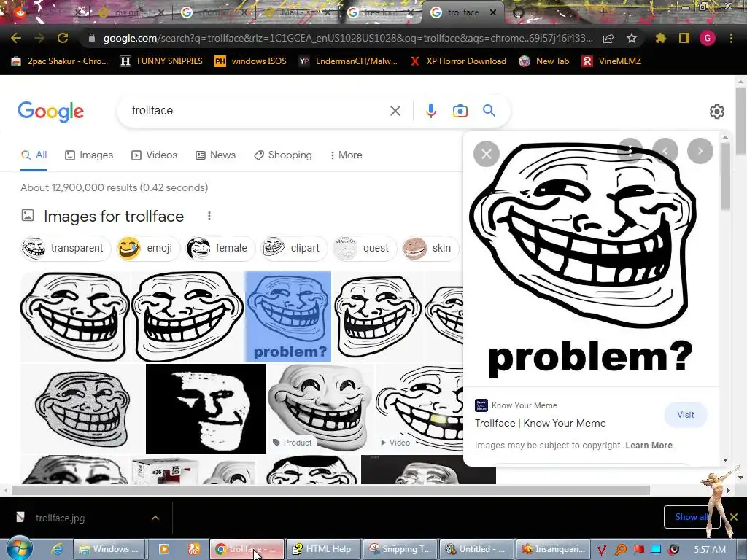This screenshot has height=560, width=747.
Task: Click the Visit button for Know Your Meme
Action: [686, 415]
